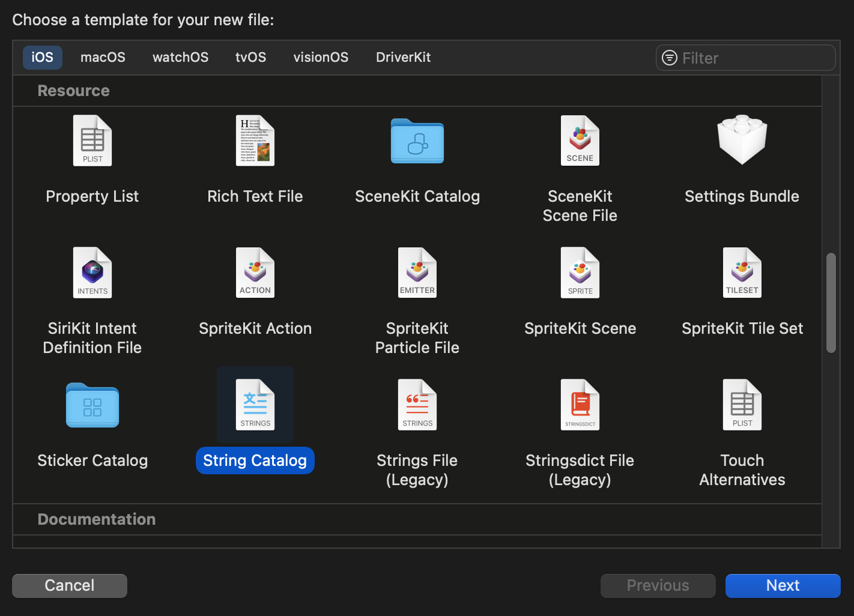The height and width of the screenshot is (616, 854).
Task: Pick the SceneKit Scene File icon
Action: pos(580,140)
